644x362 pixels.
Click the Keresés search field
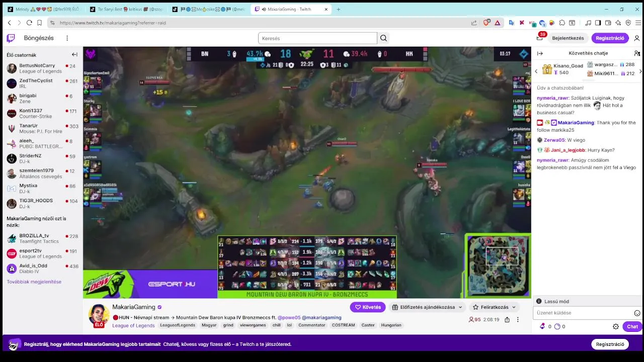pyautogui.click(x=317, y=38)
